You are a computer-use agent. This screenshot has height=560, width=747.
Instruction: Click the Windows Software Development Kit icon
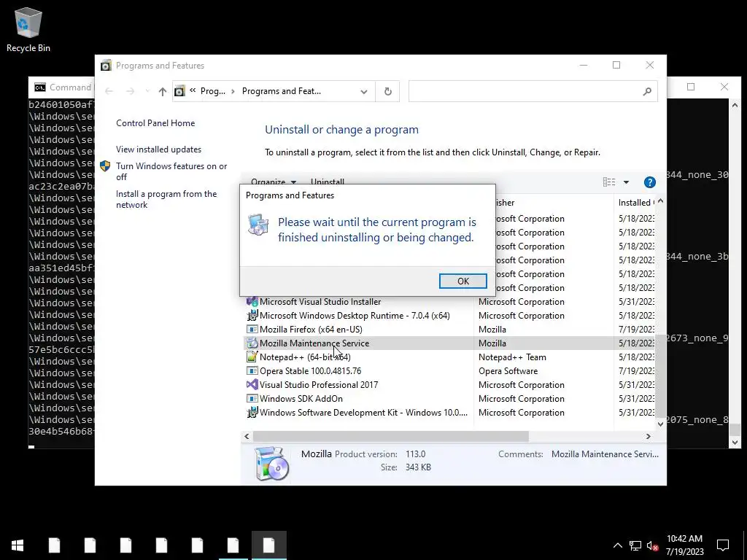pyautogui.click(x=252, y=413)
